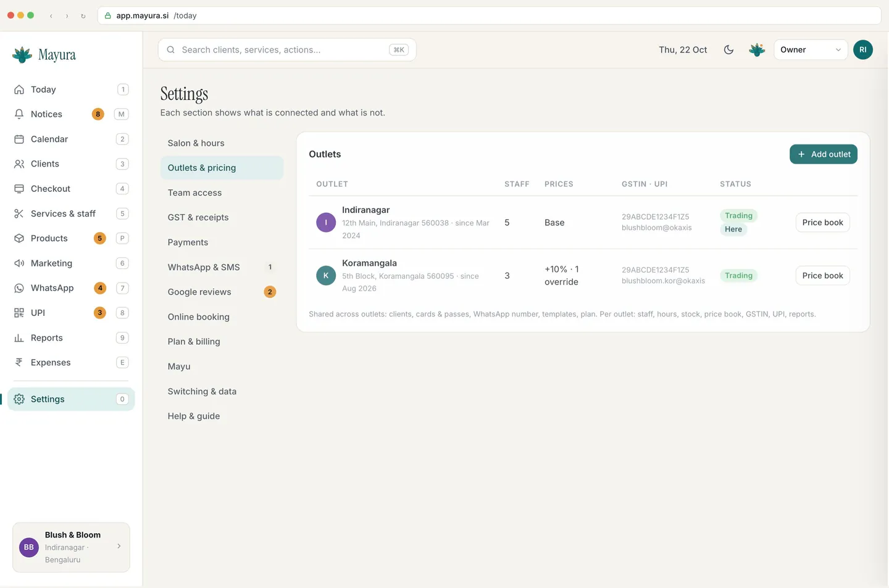
Task: Expand the Blush & Bloom salon switcher
Action: tap(71, 547)
